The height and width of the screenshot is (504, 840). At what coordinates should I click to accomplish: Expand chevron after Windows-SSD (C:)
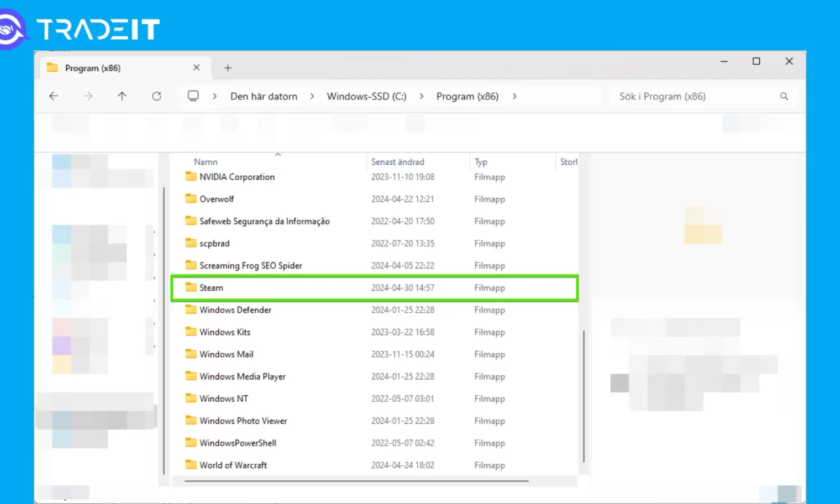(x=421, y=96)
